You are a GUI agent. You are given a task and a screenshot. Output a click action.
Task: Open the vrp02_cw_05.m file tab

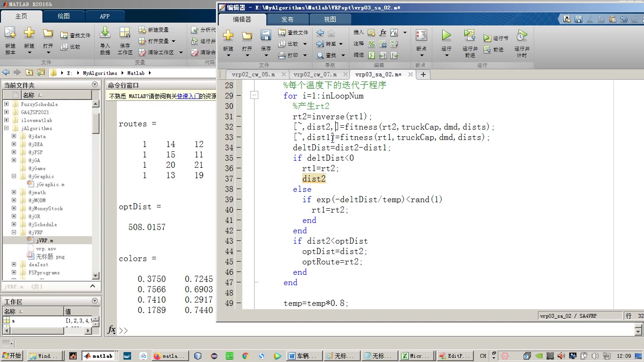253,74
